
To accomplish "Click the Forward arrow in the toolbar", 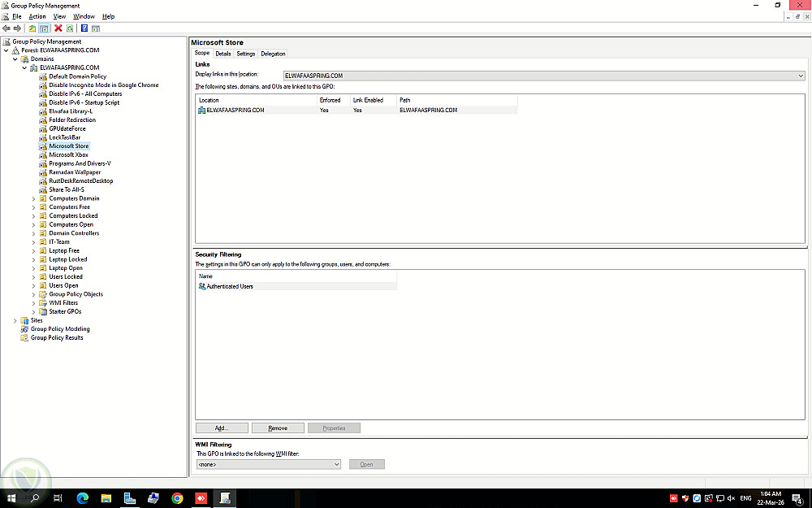I will [x=17, y=28].
